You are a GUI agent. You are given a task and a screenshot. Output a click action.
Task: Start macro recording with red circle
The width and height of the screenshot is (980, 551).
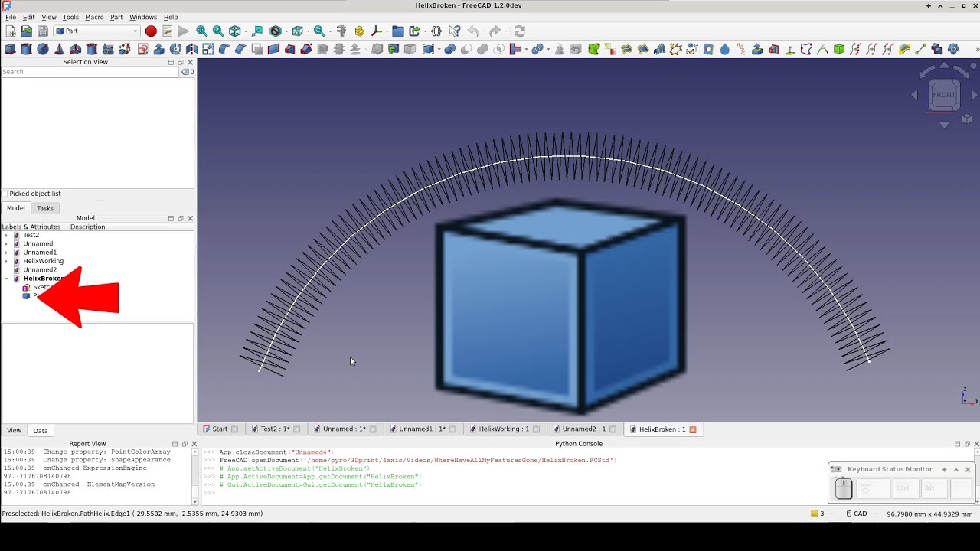[151, 31]
